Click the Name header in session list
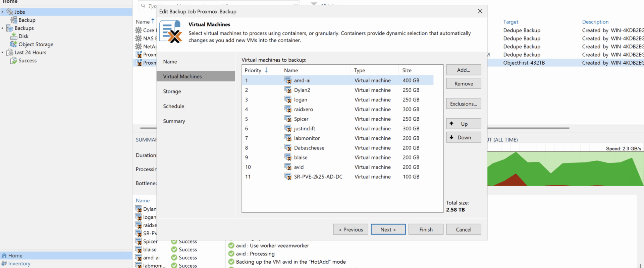This screenshot has width=644, height=268. point(143,201)
